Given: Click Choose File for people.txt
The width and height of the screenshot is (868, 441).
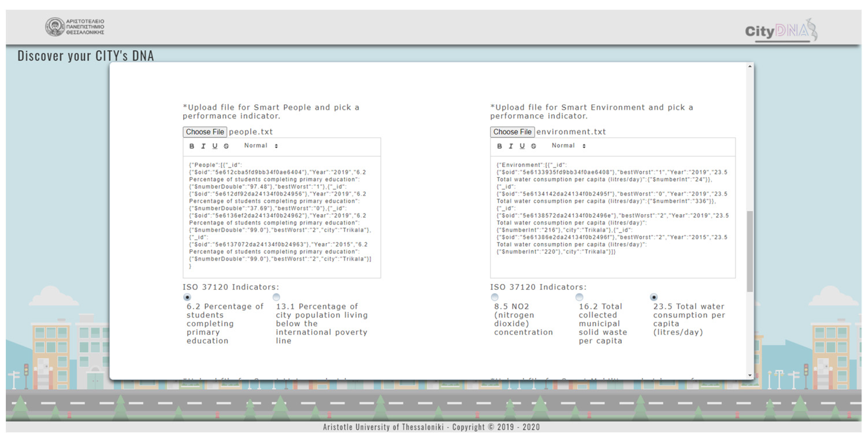Looking at the screenshot, I should [205, 132].
